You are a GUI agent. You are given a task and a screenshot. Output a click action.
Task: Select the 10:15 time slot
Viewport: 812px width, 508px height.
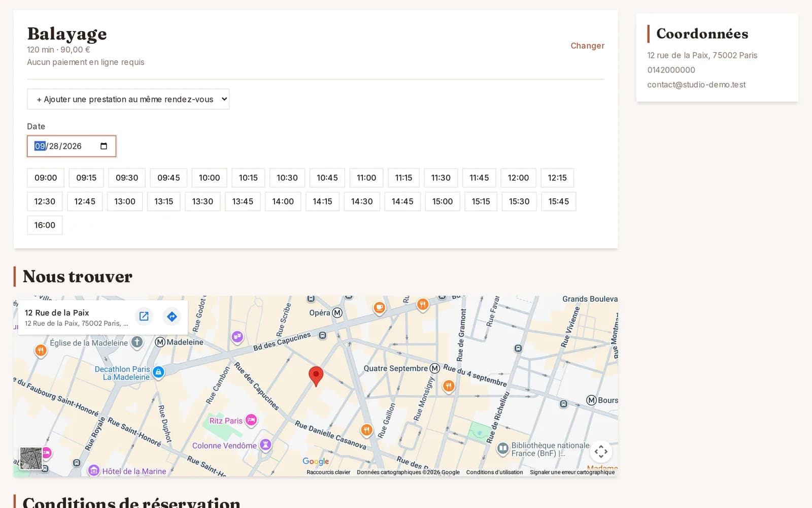pos(248,178)
